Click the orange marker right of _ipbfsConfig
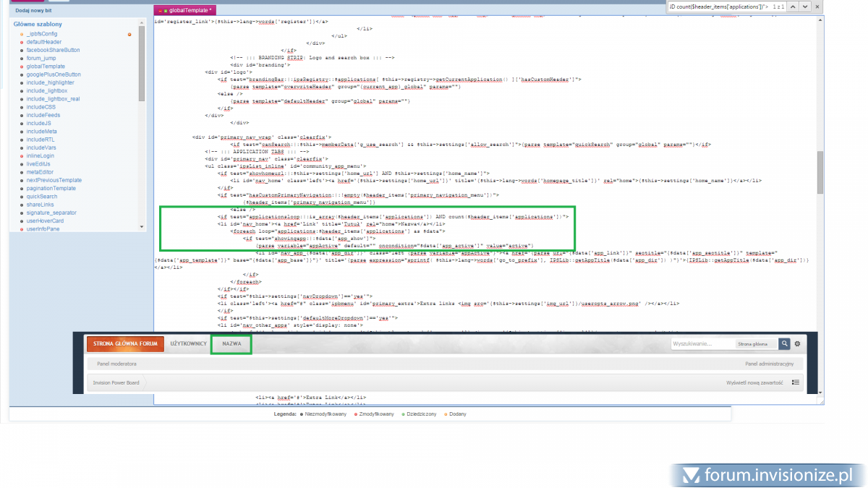Viewport: 868px width, 488px height. (x=129, y=34)
